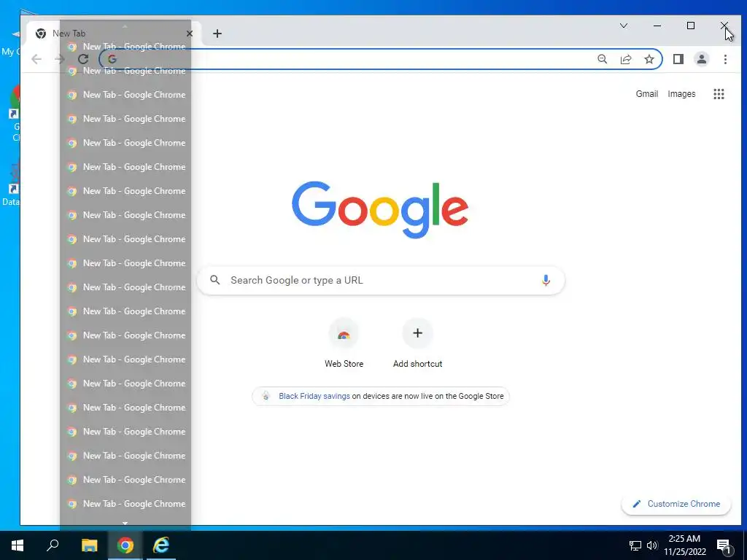
Task: Open the Windows Start menu
Action: pos(18,545)
